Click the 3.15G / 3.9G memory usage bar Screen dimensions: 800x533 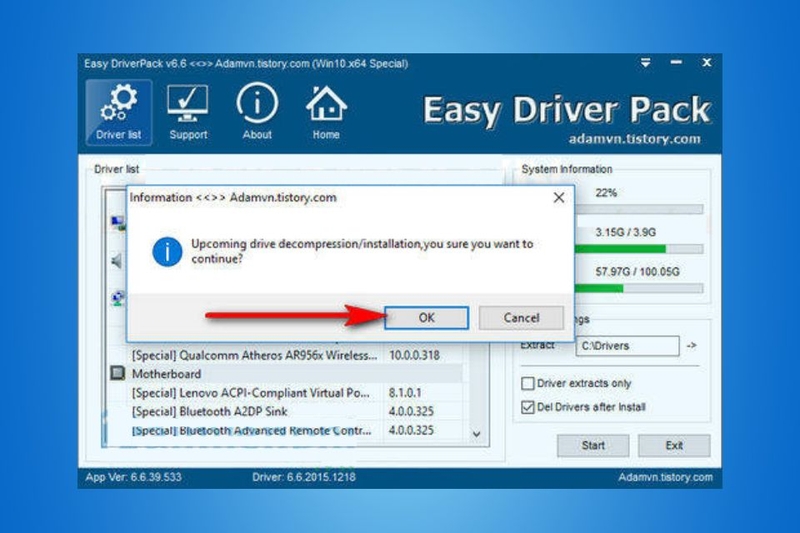[639, 249]
